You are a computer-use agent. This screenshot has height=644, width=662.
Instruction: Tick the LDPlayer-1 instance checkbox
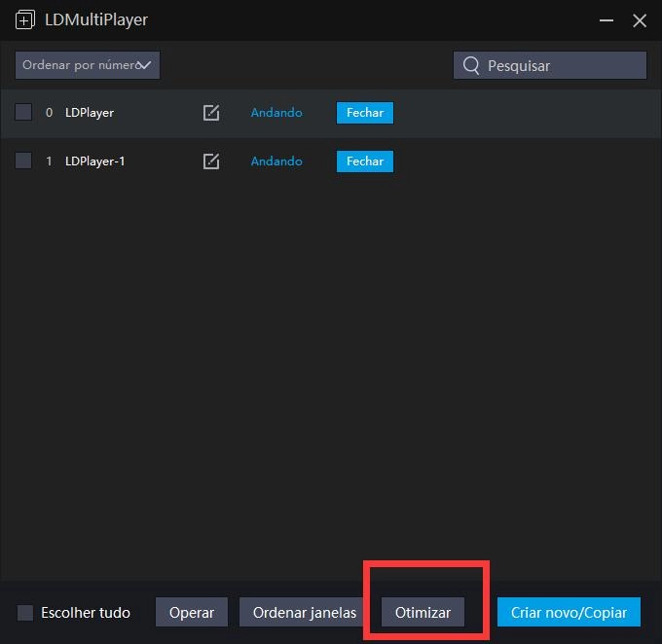(x=23, y=161)
